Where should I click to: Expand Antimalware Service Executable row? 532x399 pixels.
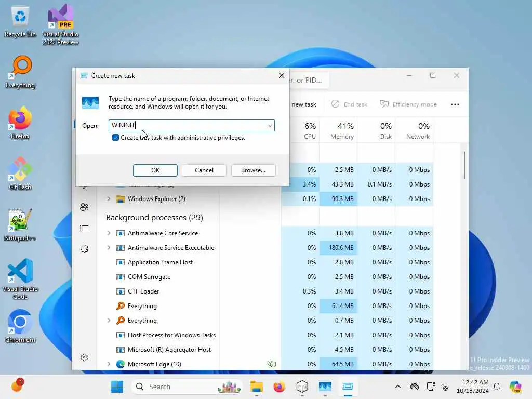[109, 248]
